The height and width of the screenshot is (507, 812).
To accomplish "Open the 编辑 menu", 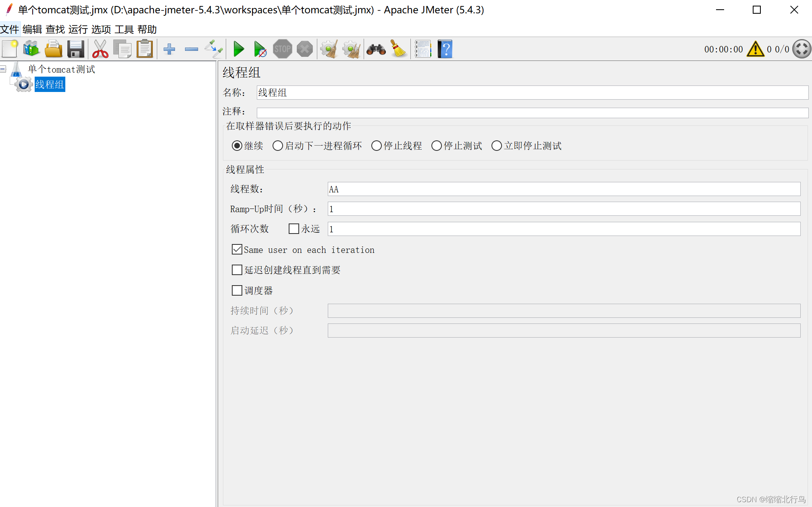I will tap(32, 29).
